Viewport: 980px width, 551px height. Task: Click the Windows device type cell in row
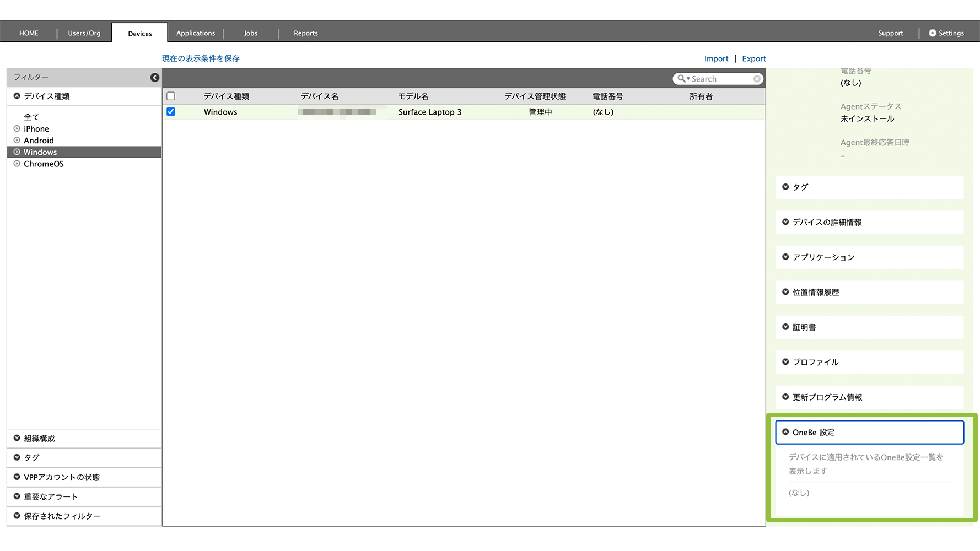pos(220,112)
